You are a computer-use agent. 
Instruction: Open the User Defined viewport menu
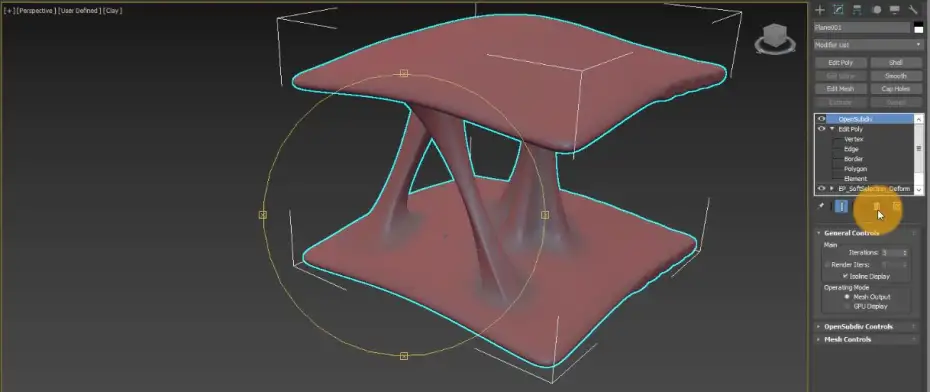pos(79,11)
